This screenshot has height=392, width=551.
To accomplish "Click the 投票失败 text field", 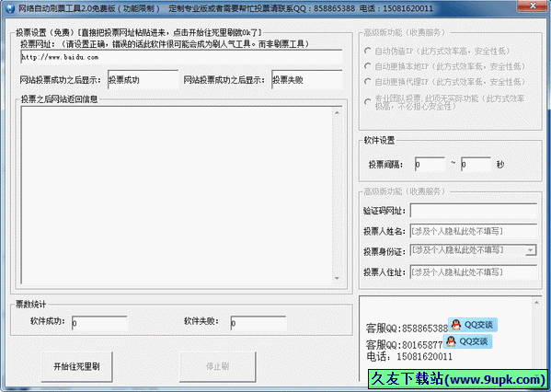I will pos(306,80).
